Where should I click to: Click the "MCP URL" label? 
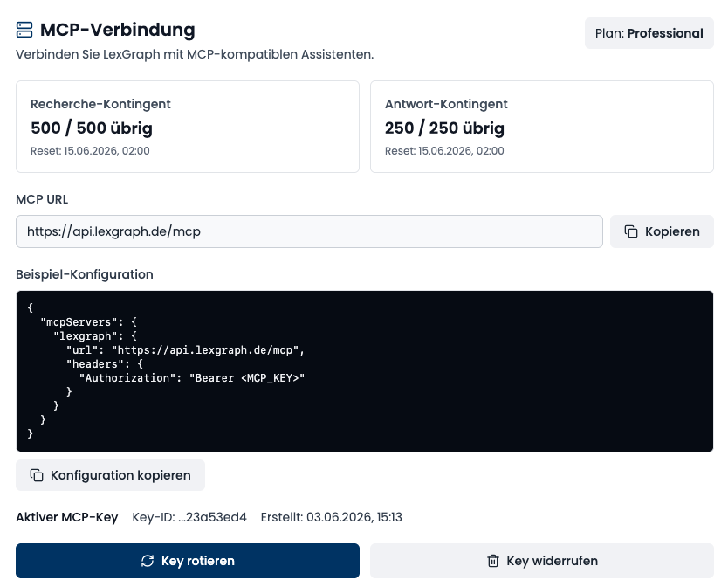click(42, 199)
